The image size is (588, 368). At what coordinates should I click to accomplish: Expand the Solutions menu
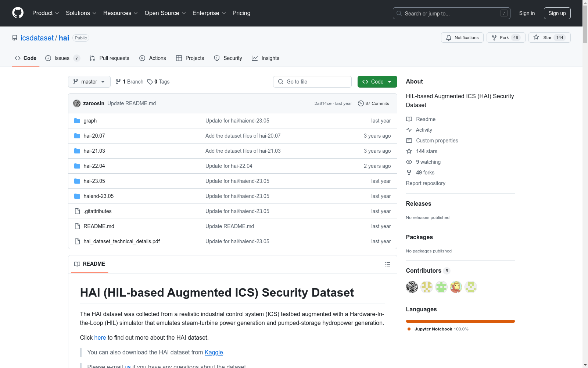pyautogui.click(x=81, y=13)
